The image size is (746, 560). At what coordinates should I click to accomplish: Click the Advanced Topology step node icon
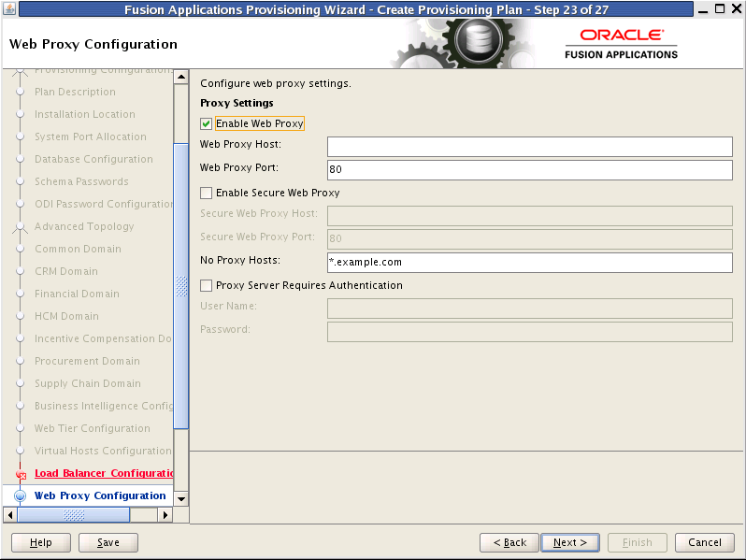[x=20, y=228]
